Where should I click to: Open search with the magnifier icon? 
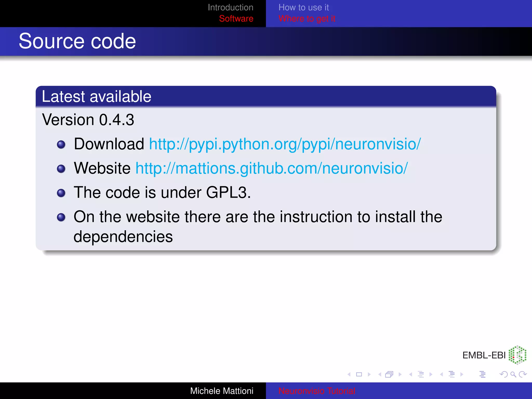[x=513, y=374]
